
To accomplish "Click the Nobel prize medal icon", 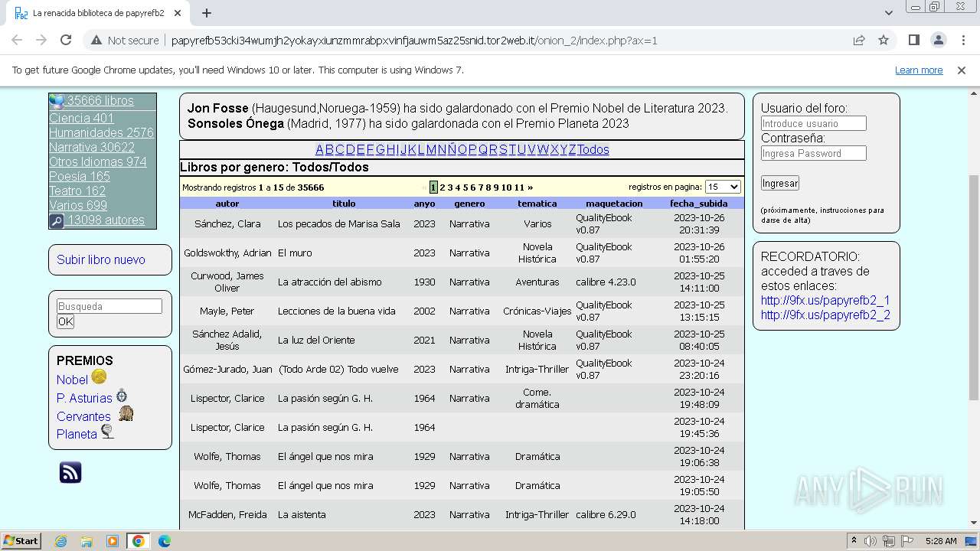I will pos(100,377).
